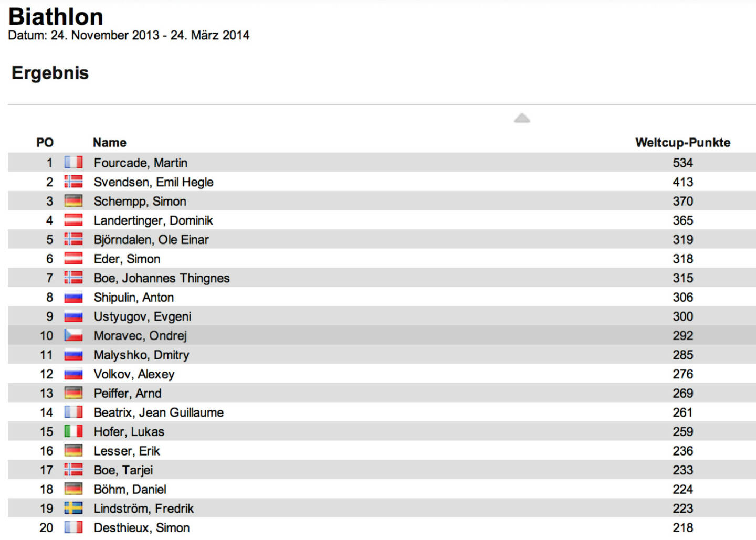This screenshot has width=756, height=540.
Task: Open Björndalen, Ole Einar entry
Action: pyautogui.click(x=151, y=240)
